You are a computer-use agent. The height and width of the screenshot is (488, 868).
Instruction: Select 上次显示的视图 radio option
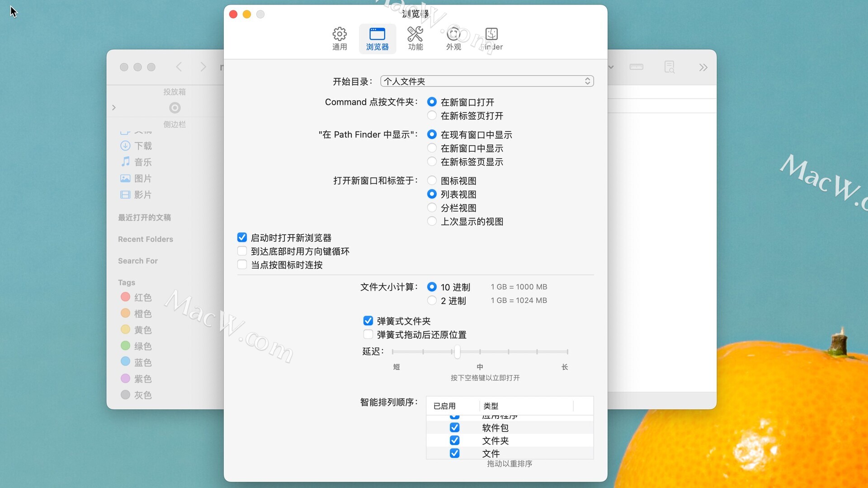(432, 221)
